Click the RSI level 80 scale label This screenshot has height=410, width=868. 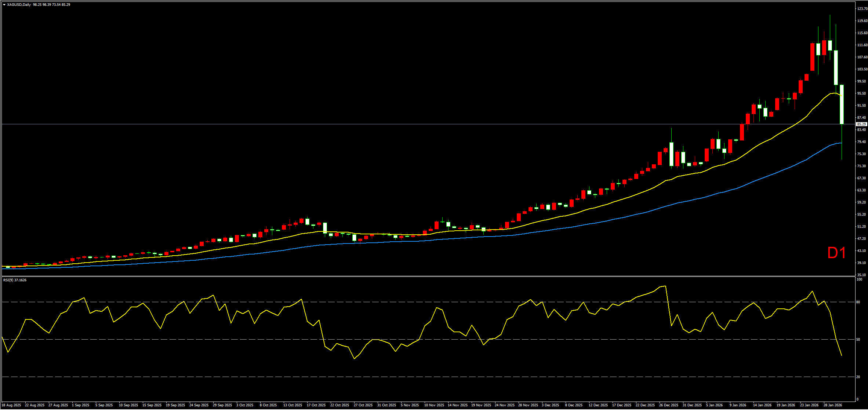coord(858,302)
